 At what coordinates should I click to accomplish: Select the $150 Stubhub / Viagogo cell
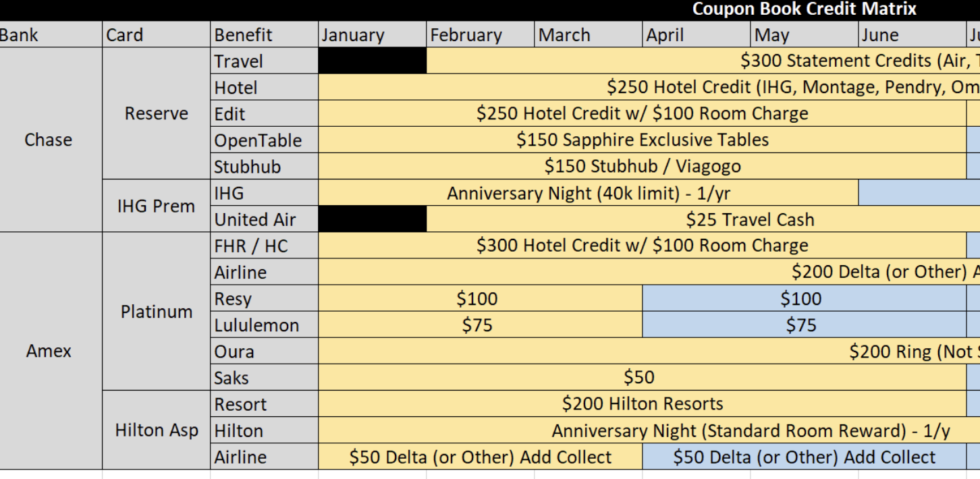pos(642,166)
